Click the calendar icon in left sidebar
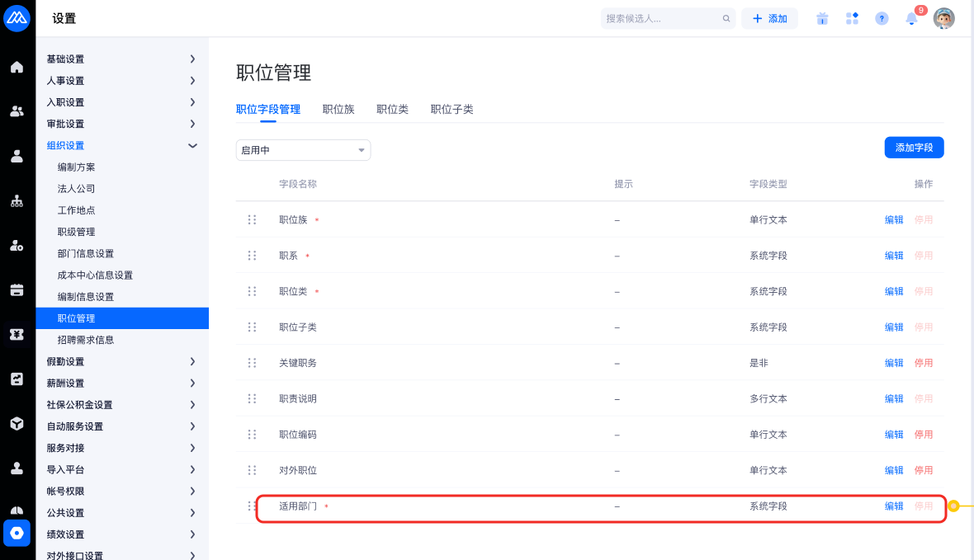The width and height of the screenshot is (974, 560). click(17, 289)
